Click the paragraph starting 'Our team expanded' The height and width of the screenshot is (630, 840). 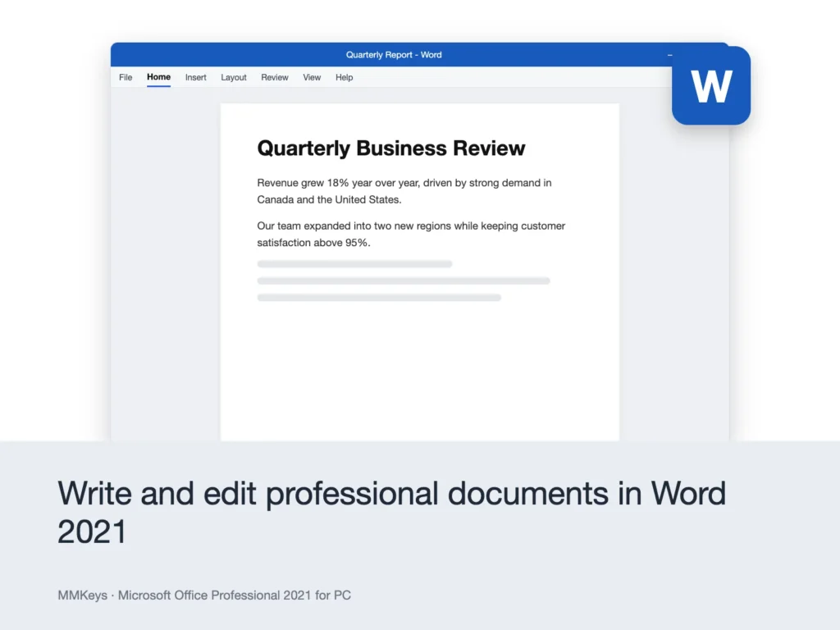tap(411, 234)
